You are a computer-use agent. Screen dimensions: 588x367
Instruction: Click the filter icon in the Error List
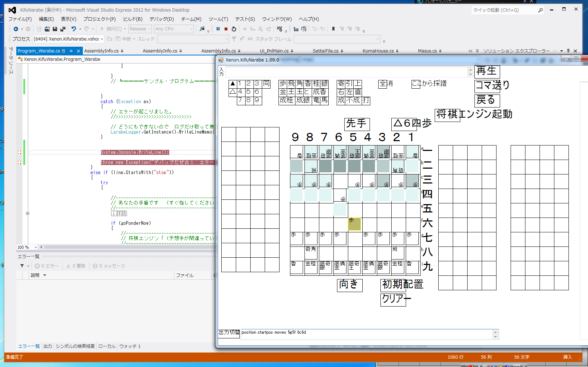tap(22, 266)
